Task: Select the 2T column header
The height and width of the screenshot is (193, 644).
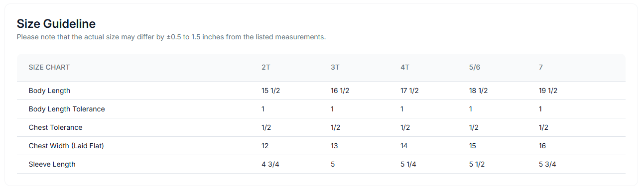Action: (x=266, y=67)
